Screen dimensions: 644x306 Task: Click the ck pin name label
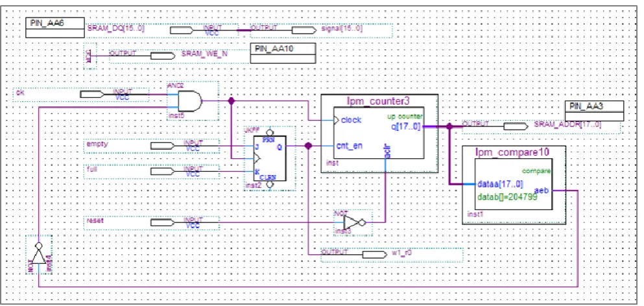point(19,93)
